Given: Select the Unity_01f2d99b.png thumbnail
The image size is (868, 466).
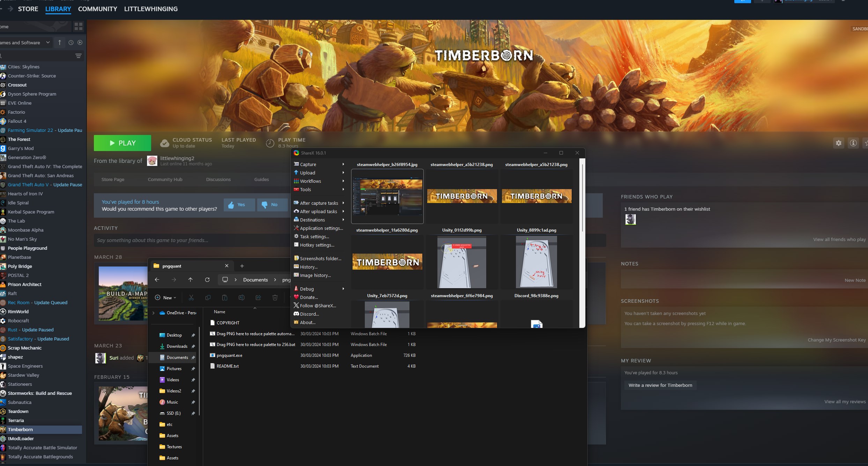Looking at the screenshot, I should point(461,262).
